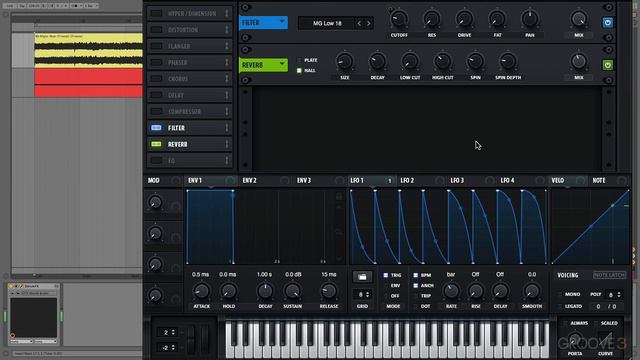The image size is (640, 360).
Task: Click the Spin Depth knob
Action: tap(508, 61)
